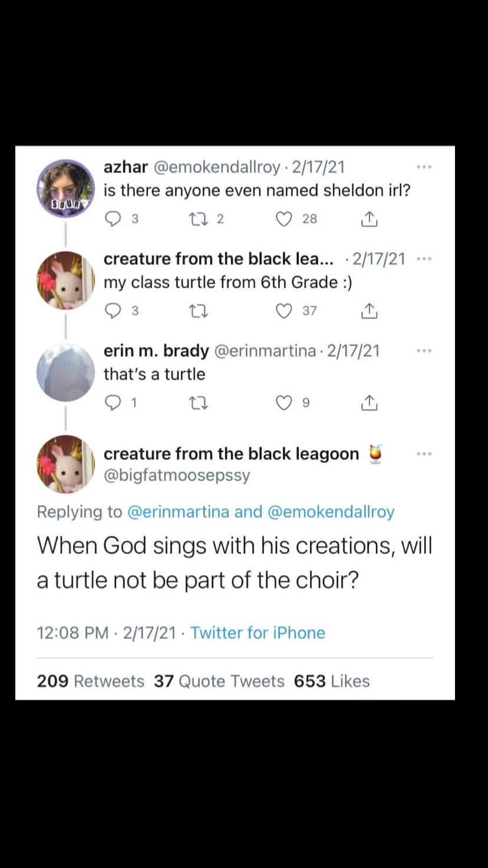Share azhar's tweet via share icon
Image resolution: width=488 pixels, height=868 pixels.
tap(368, 219)
